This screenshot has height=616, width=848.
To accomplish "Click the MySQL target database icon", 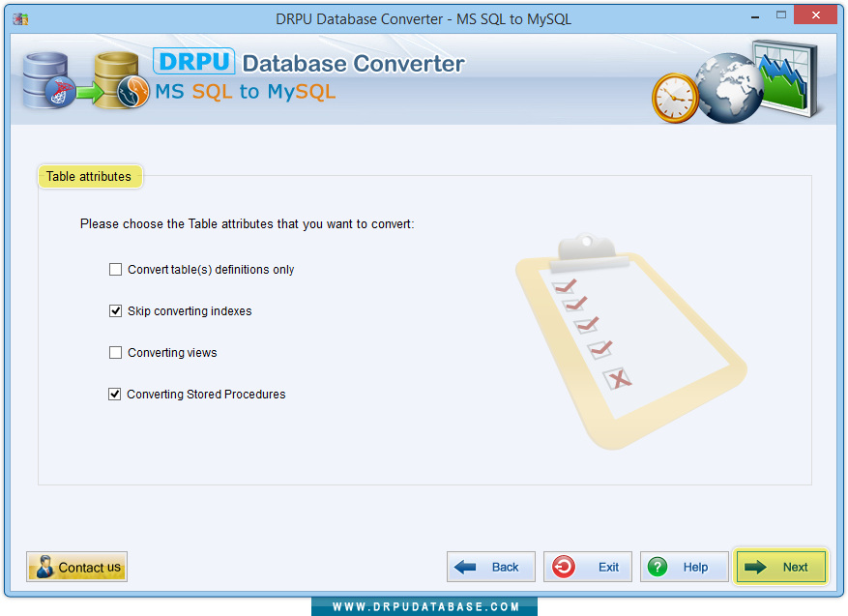I will [122, 80].
